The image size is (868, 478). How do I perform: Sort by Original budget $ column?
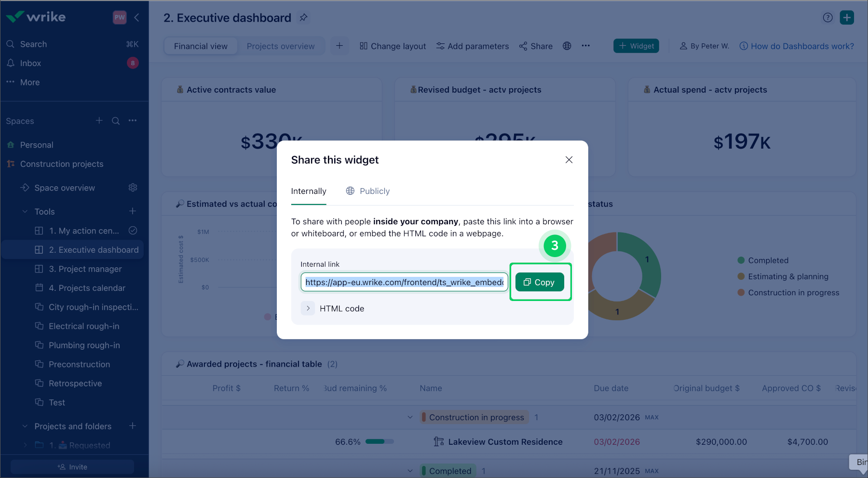706,388
